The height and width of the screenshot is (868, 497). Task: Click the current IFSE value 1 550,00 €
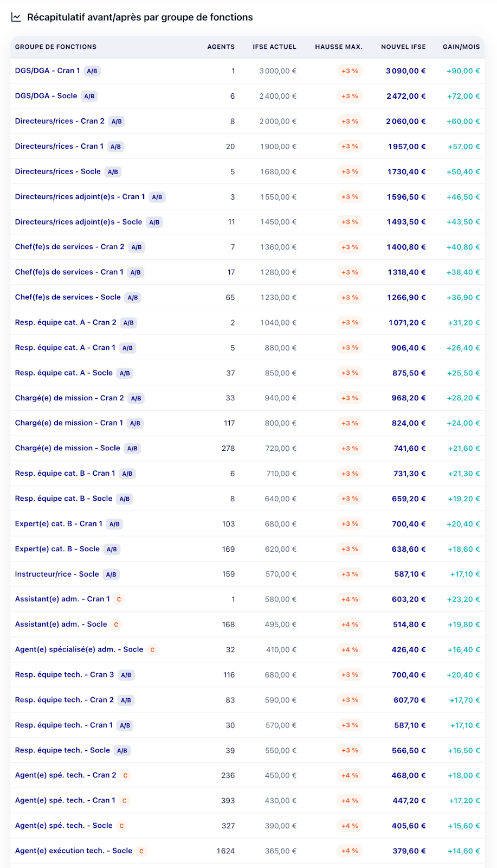click(277, 197)
